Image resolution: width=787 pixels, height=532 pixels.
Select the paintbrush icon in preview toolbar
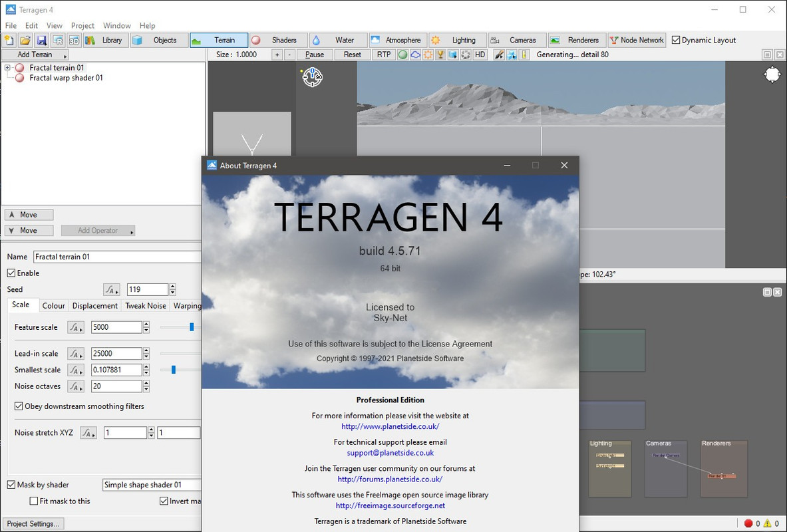point(499,55)
